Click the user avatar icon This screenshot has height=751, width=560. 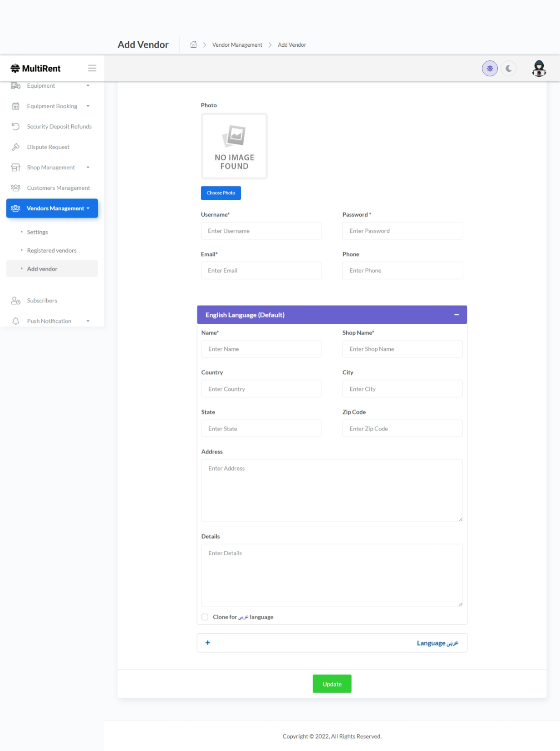(x=539, y=69)
